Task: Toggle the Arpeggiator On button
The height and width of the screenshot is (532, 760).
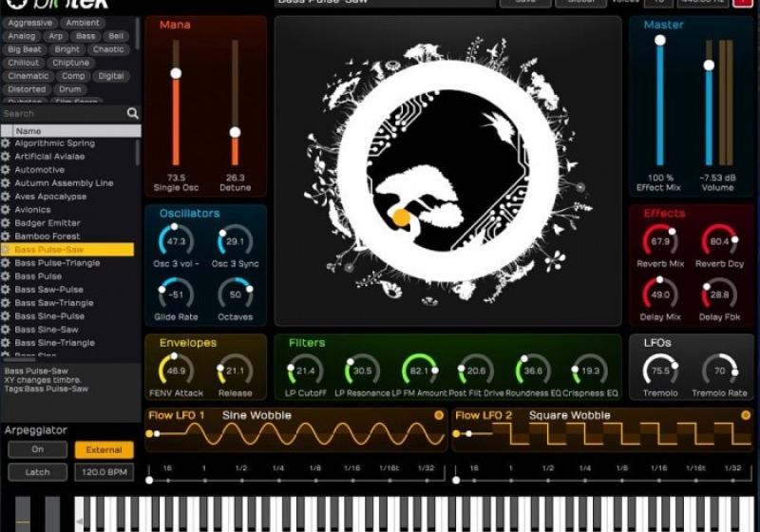Action: click(37, 449)
